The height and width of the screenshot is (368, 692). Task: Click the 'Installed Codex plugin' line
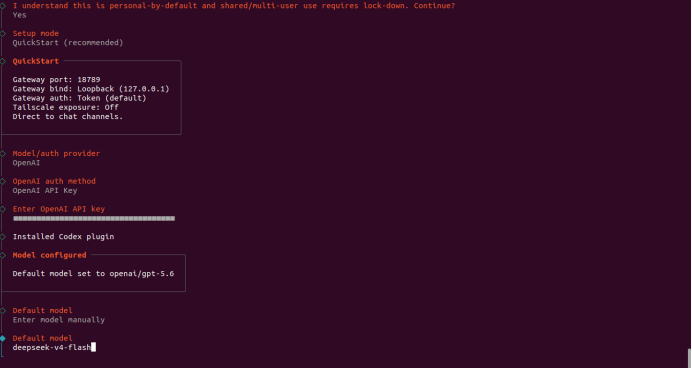[64, 237]
